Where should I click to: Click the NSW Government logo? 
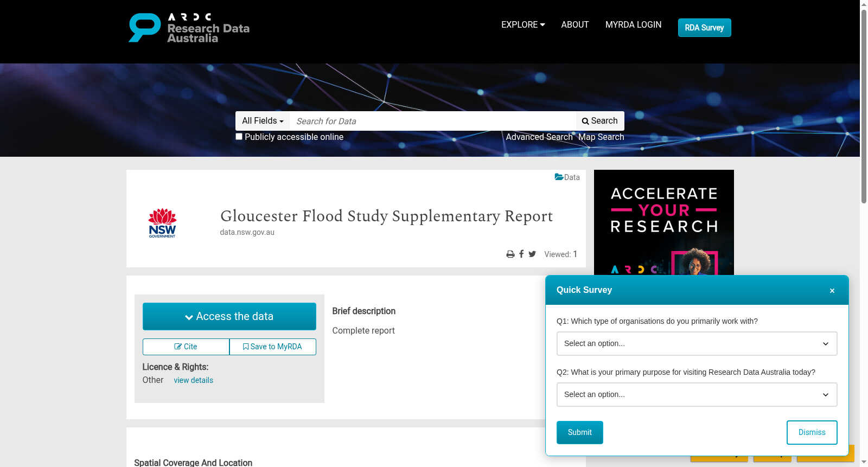click(162, 223)
